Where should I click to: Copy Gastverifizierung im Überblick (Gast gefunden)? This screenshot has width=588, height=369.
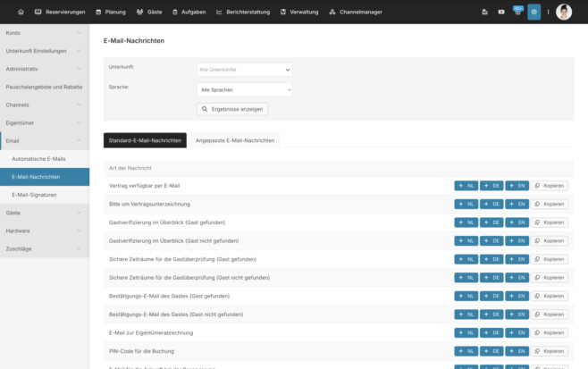550,222
